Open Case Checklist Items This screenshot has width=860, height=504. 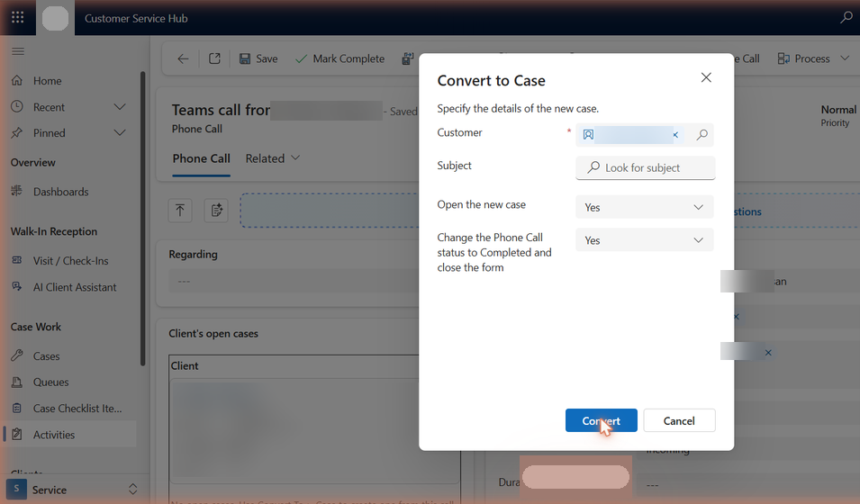(77, 408)
